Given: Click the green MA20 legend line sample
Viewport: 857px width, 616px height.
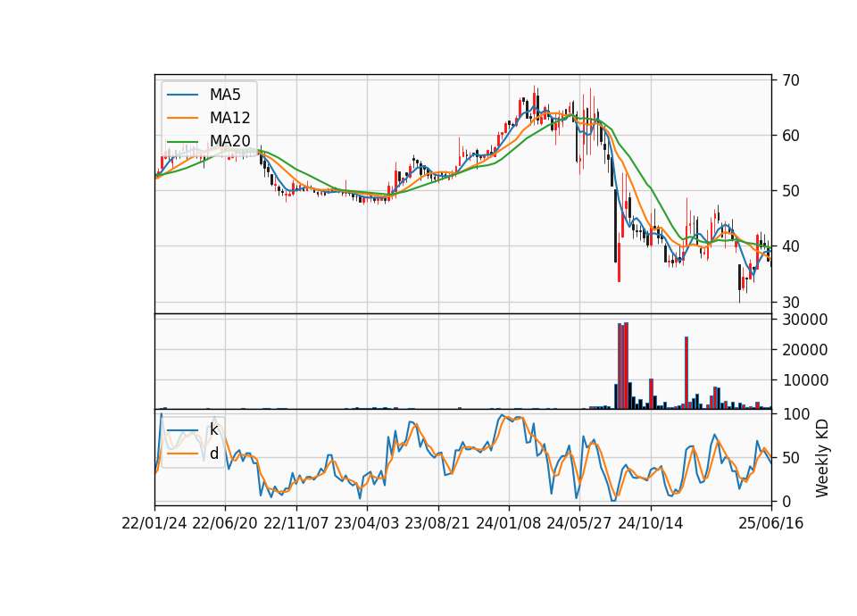Looking at the screenshot, I should tap(182, 141).
